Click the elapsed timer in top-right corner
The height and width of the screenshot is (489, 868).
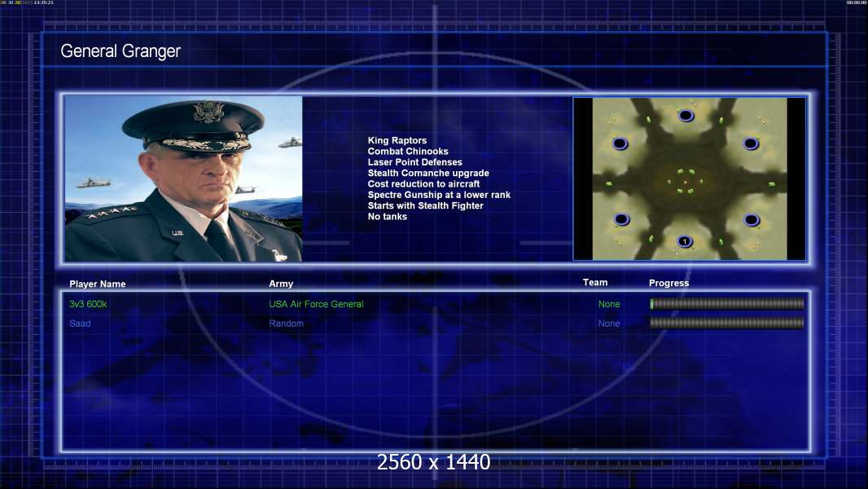(857, 2)
